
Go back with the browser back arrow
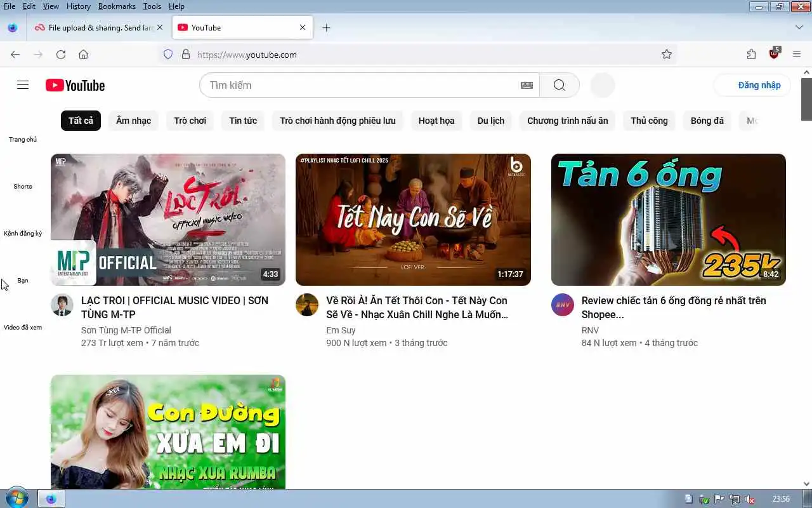(x=15, y=55)
